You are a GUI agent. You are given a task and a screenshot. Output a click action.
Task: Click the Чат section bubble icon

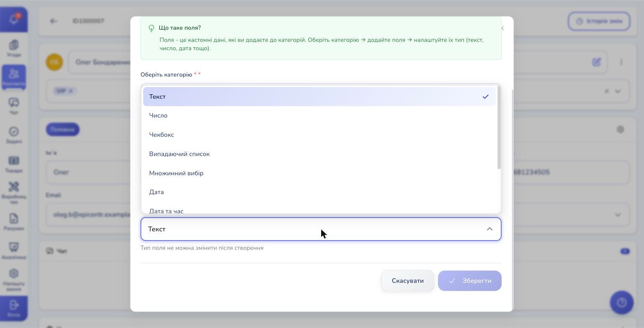50,251
